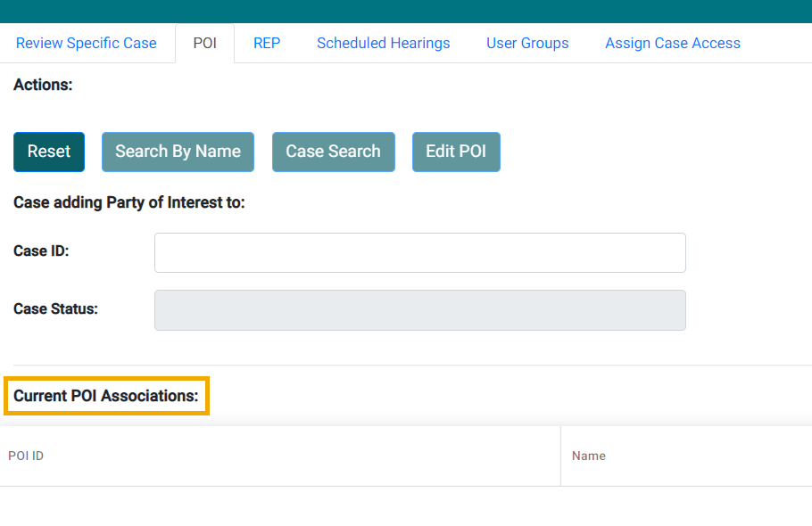Screen dimensions: 812x526
Task: Click the Edit POI button
Action: tap(456, 152)
